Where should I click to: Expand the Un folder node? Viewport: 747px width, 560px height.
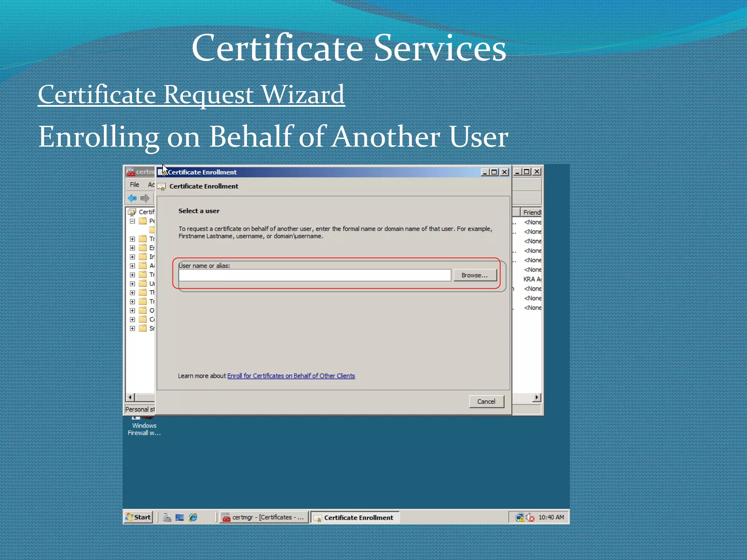[x=132, y=284]
